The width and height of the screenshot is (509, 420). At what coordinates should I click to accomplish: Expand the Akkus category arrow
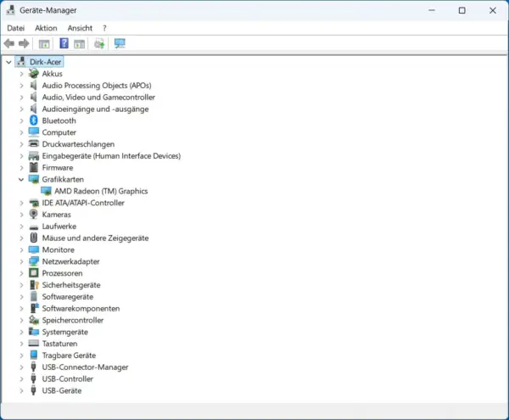[21, 74]
